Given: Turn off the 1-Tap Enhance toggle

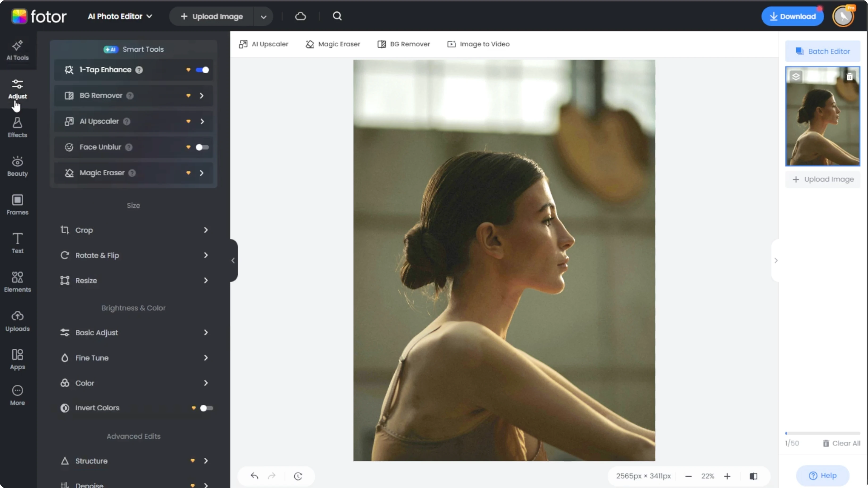Looking at the screenshot, I should [x=202, y=70].
